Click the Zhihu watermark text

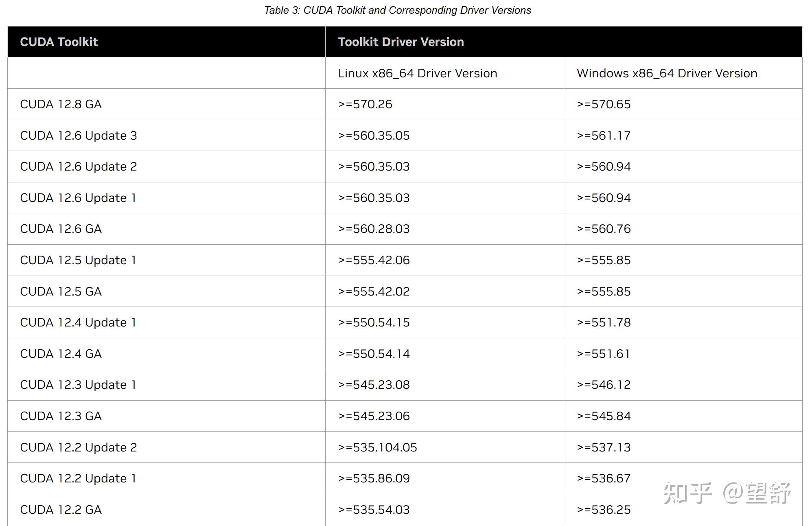pyautogui.click(x=727, y=493)
